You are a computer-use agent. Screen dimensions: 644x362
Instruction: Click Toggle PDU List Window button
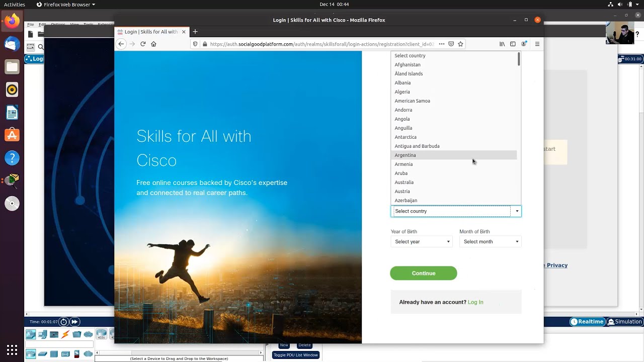coord(296,355)
